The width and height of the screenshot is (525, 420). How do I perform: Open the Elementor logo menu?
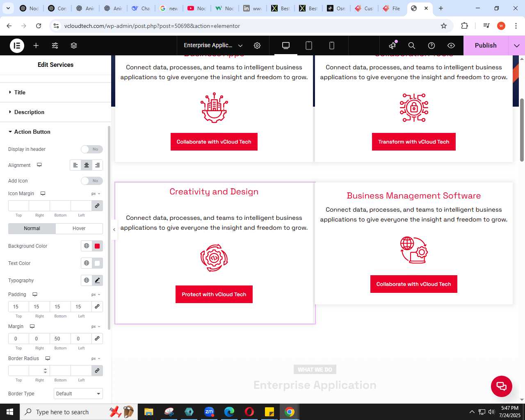coord(17,46)
